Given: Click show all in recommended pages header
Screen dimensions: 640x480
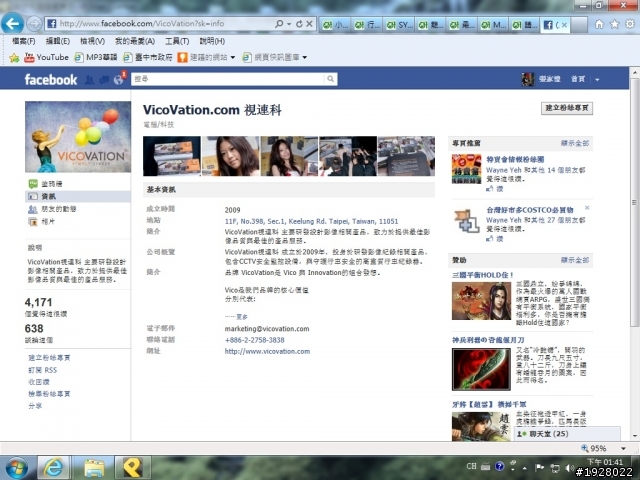Looking at the screenshot, I should pyautogui.click(x=575, y=143).
